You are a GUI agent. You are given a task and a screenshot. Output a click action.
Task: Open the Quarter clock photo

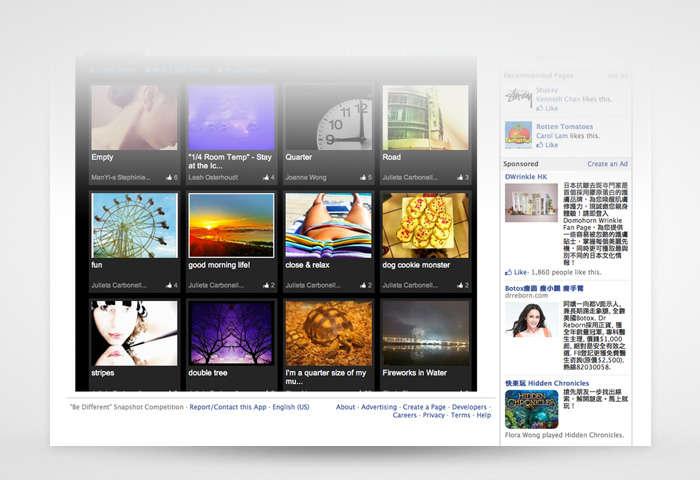click(329, 117)
